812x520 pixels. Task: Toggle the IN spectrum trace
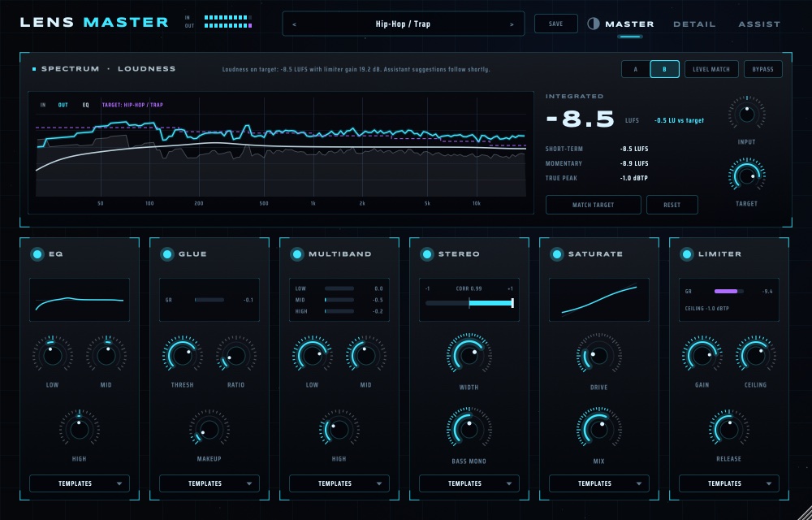[x=43, y=105]
